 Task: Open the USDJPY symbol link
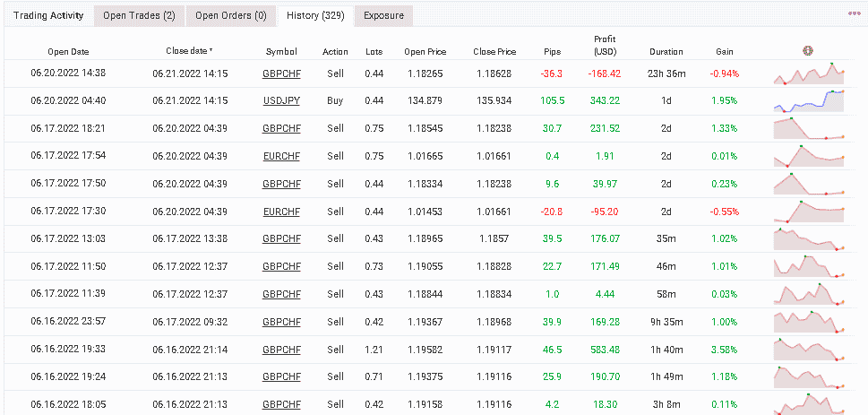tap(282, 101)
